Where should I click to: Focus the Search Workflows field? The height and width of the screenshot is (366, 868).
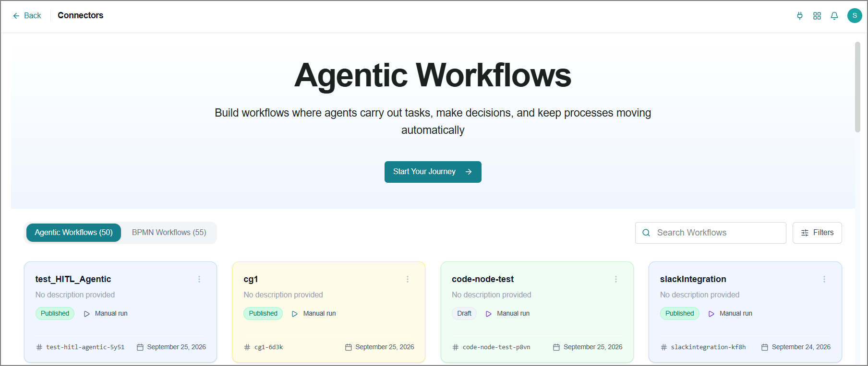711,233
